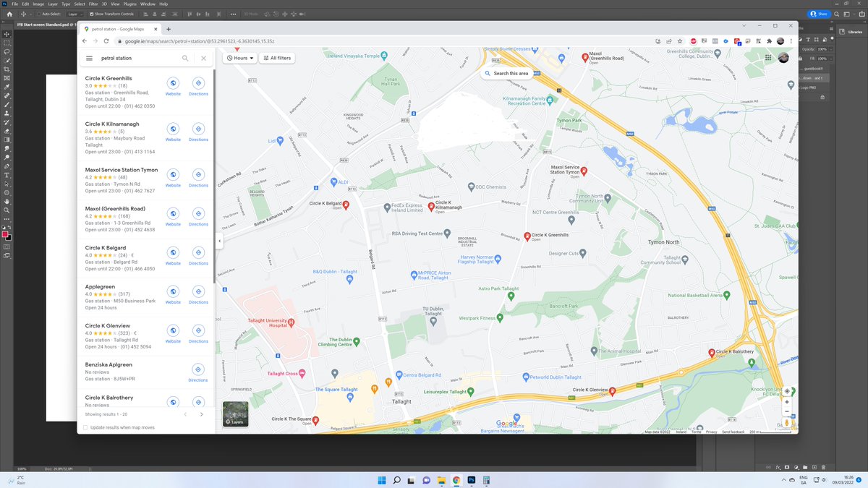Select the Eyedropper tool in Photoshop
The image size is (868, 488).
click(7, 87)
